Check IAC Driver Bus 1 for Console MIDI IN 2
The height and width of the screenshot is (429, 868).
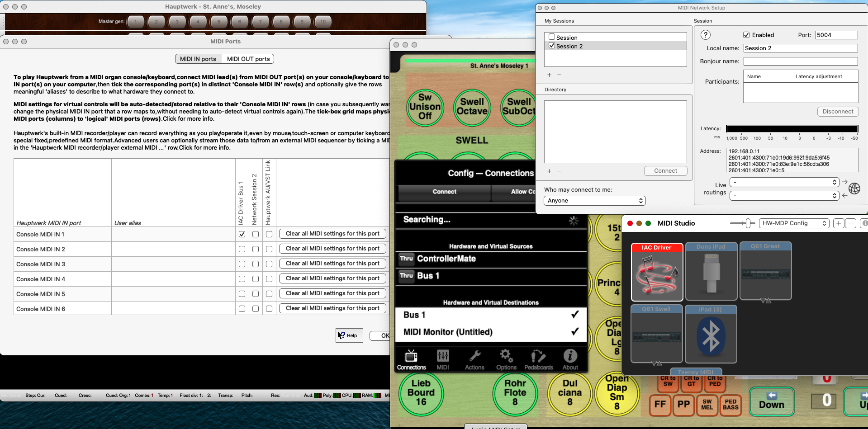click(x=242, y=249)
